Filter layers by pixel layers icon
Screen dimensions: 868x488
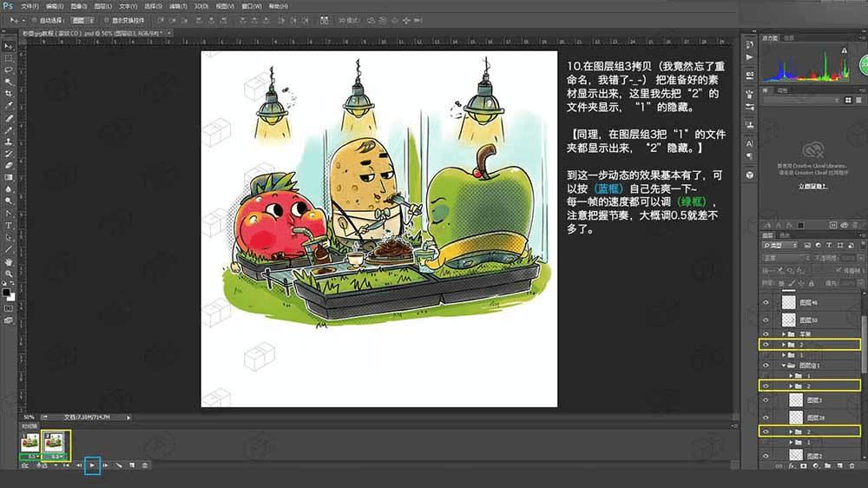807,246
